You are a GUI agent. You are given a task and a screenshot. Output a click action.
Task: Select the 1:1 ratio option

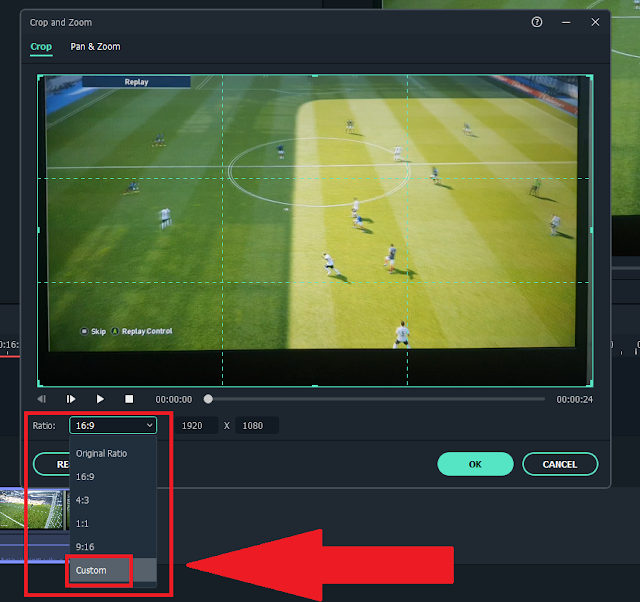[113, 523]
